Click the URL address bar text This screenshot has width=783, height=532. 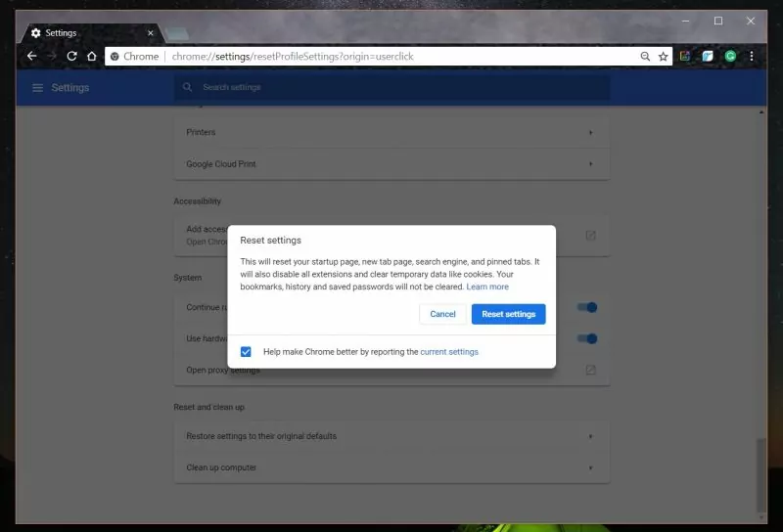(x=293, y=57)
